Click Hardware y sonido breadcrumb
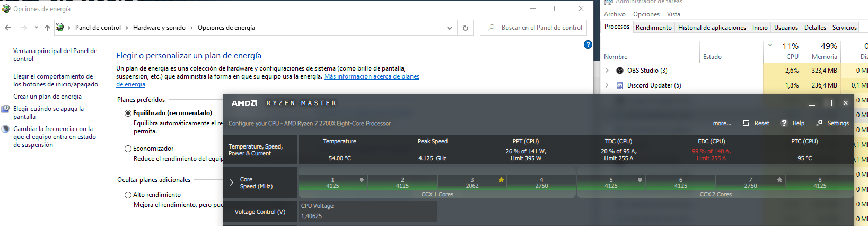This screenshot has height=226, width=868. click(x=159, y=28)
